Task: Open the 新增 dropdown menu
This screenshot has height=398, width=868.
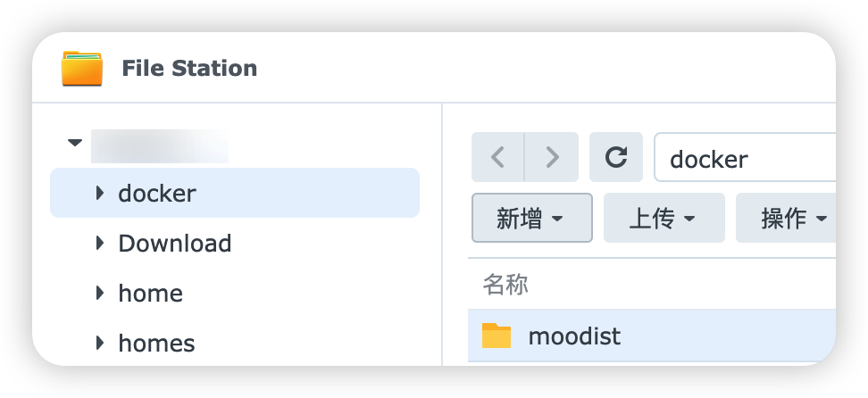Action: tap(531, 218)
